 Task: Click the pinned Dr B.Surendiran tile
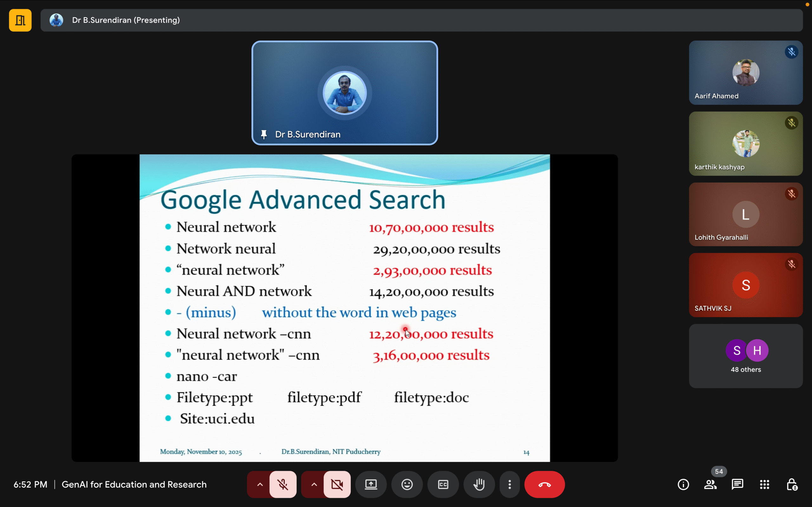click(344, 93)
